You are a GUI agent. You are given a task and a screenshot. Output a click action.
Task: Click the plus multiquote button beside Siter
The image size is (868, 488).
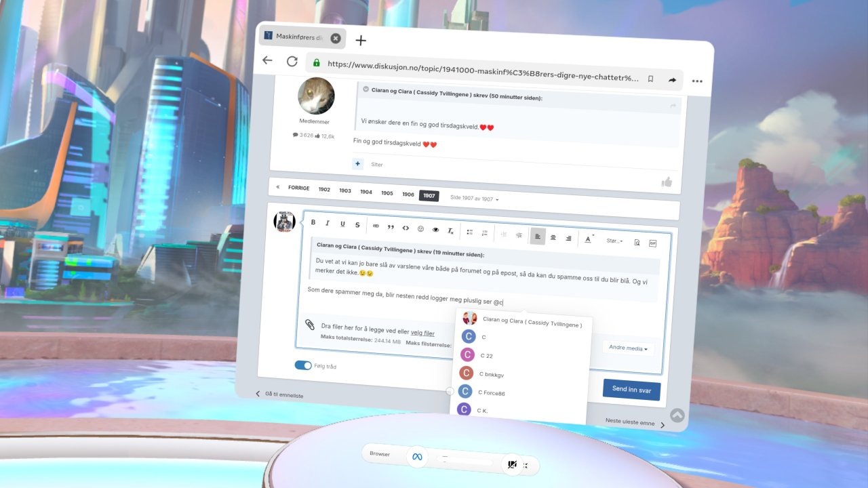(x=357, y=163)
